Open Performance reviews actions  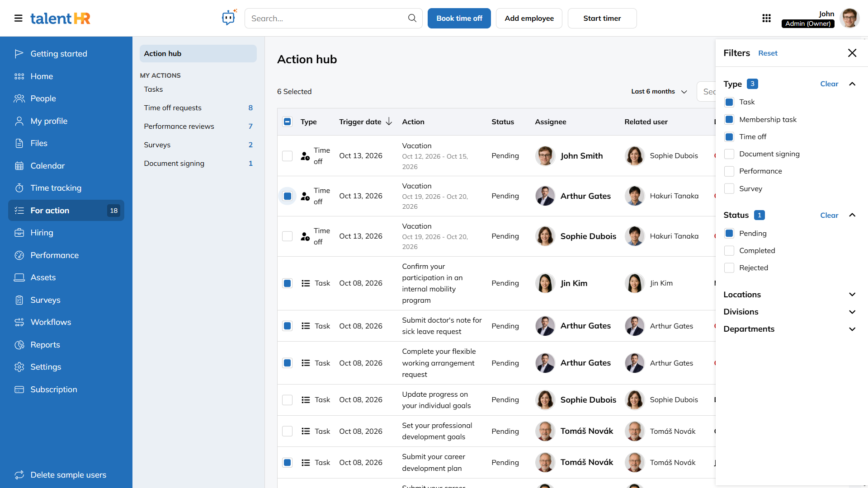pos(198,127)
